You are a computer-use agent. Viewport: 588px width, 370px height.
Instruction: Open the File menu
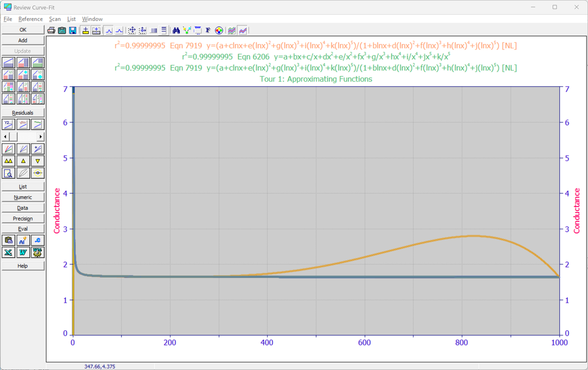pos(7,19)
